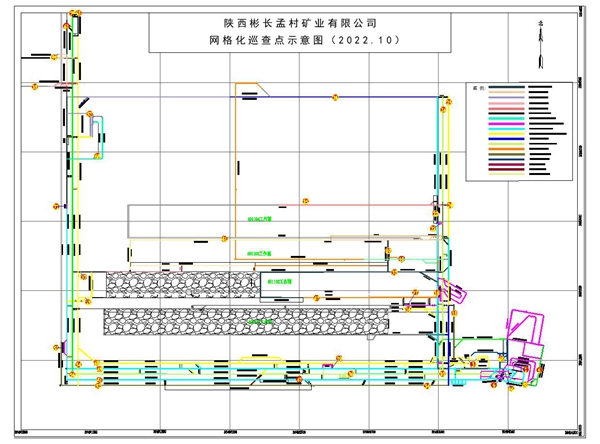
Task: Click the north arrow compass symbol
Action: pos(541,45)
